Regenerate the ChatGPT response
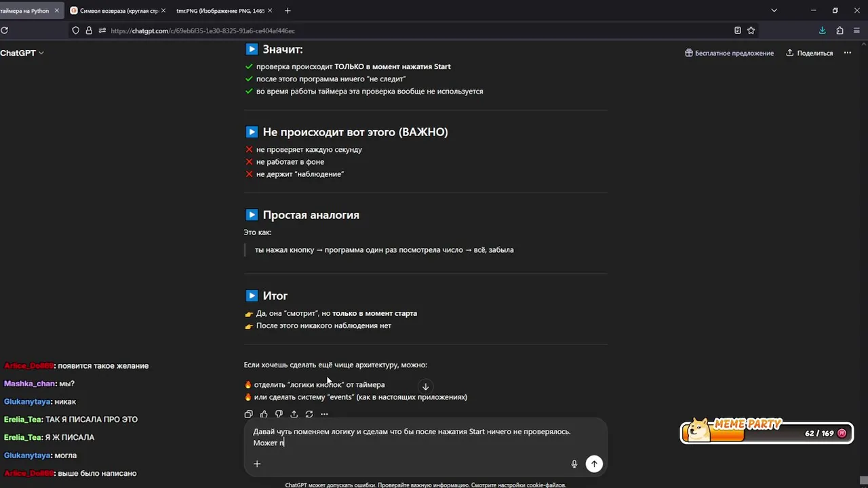Viewport: 868px width, 488px height. pyautogui.click(x=309, y=414)
